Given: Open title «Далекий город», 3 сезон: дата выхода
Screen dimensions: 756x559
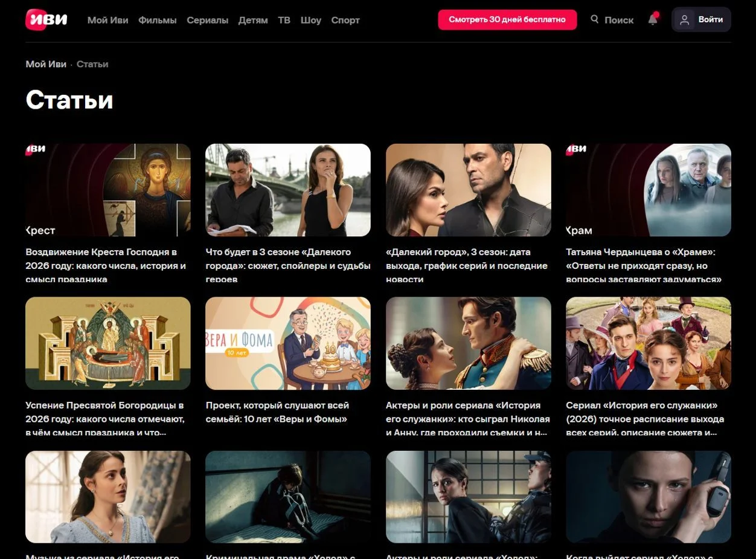Looking at the screenshot, I should tap(467, 265).
